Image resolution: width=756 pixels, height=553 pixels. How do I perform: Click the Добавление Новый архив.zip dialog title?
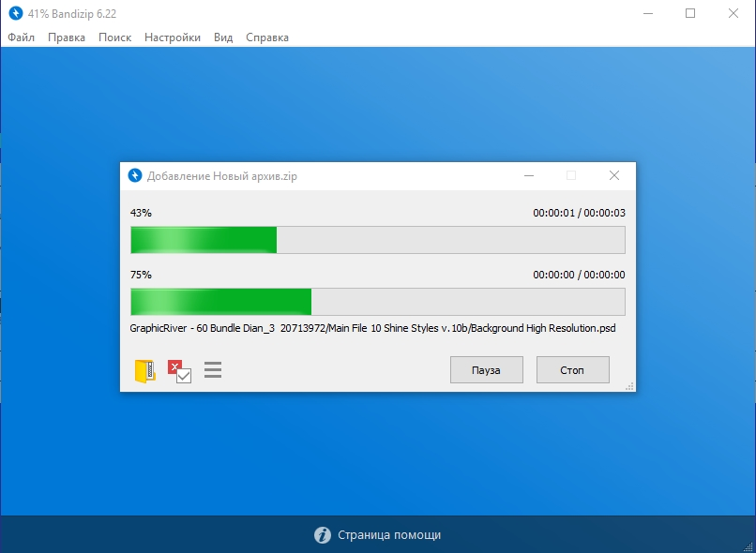221,176
